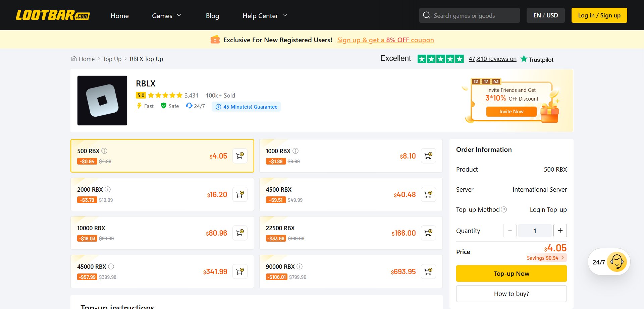The image size is (644, 309).
Task: Click the Top-up Now button
Action: [x=512, y=273]
